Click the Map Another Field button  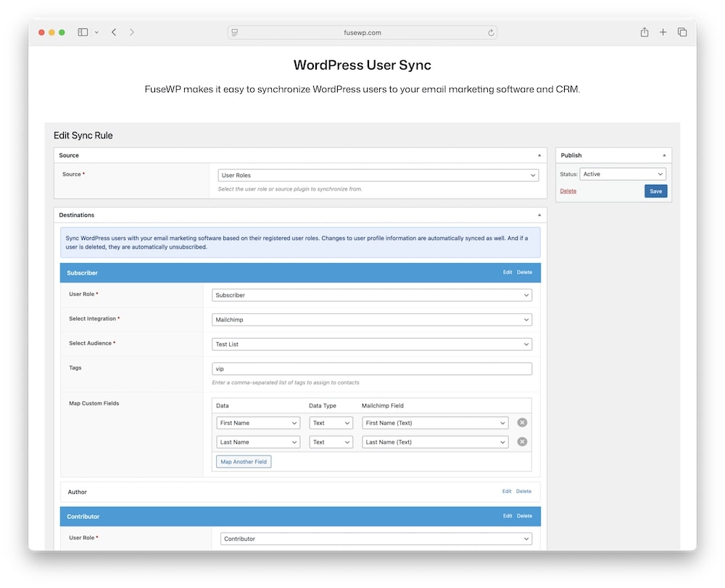tap(244, 461)
